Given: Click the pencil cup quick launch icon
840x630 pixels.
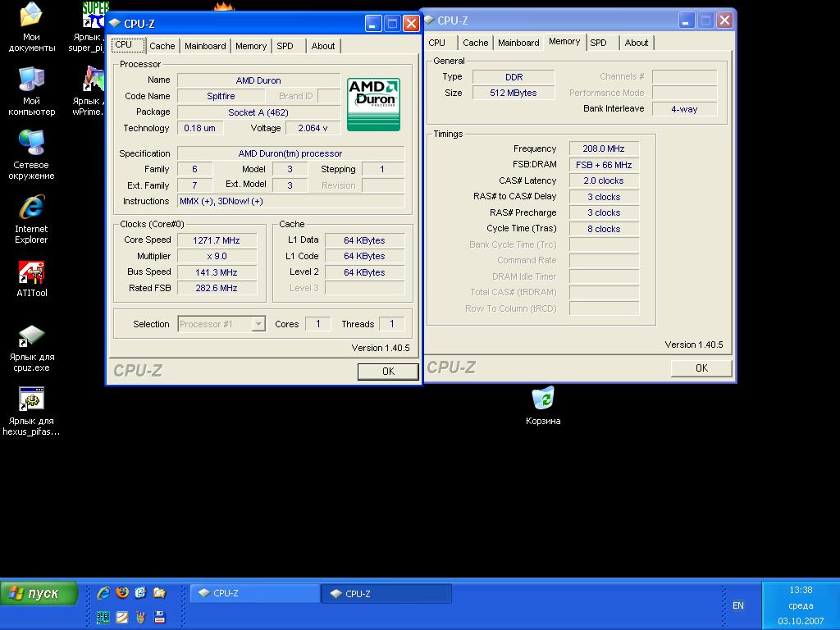Looking at the screenshot, I should coord(140,617).
